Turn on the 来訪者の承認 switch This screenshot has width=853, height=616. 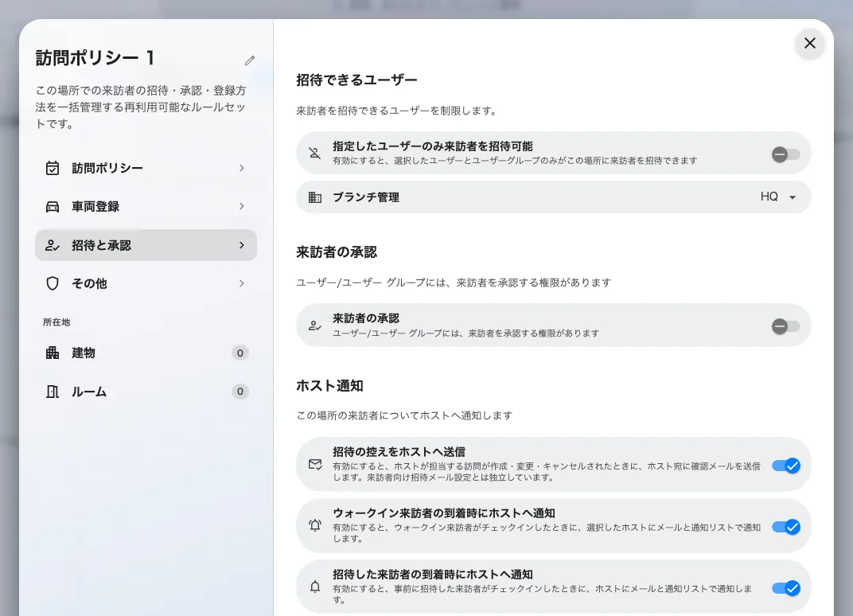pos(785,326)
